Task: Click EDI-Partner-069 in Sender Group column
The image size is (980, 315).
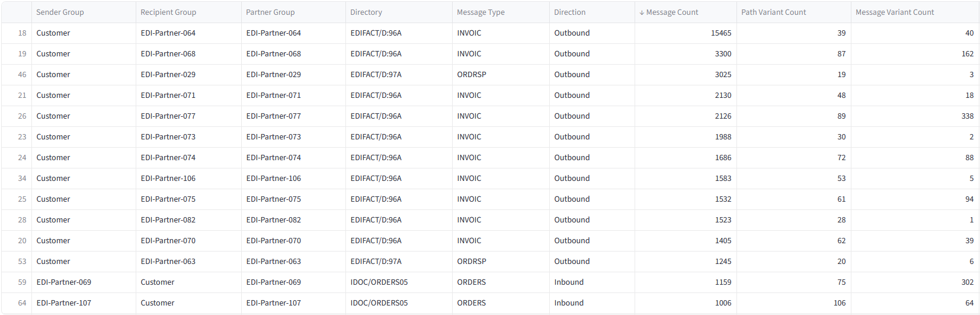Action: pyautogui.click(x=64, y=282)
